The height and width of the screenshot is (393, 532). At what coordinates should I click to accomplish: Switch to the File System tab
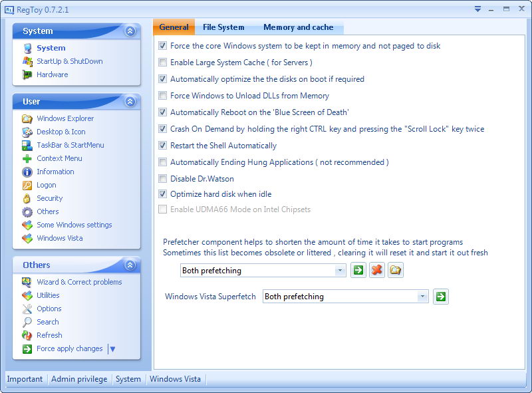point(223,27)
